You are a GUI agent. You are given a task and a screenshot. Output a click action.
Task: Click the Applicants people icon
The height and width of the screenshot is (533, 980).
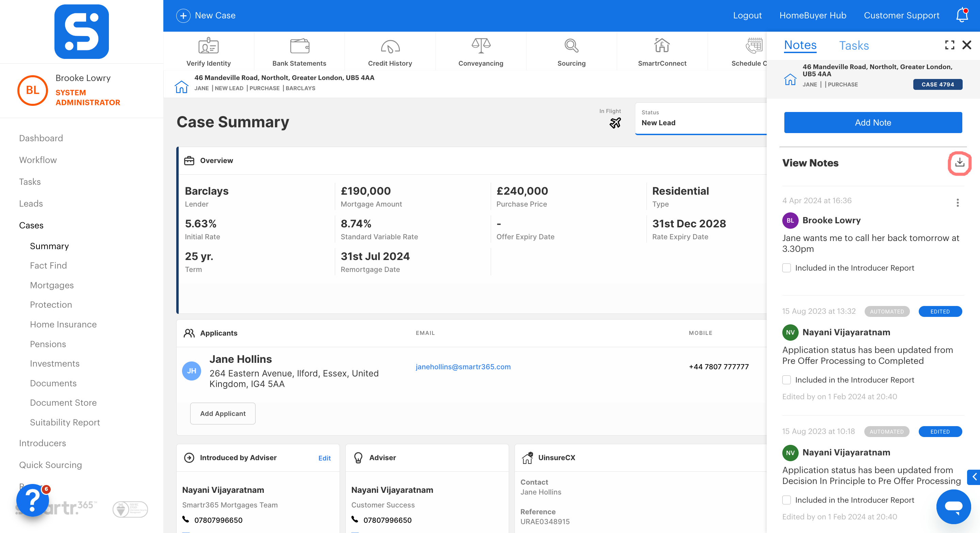pyautogui.click(x=189, y=333)
